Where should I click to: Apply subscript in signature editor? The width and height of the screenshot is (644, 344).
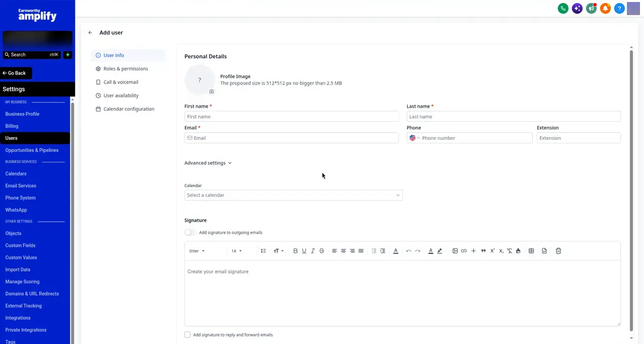tap(501, 251)
